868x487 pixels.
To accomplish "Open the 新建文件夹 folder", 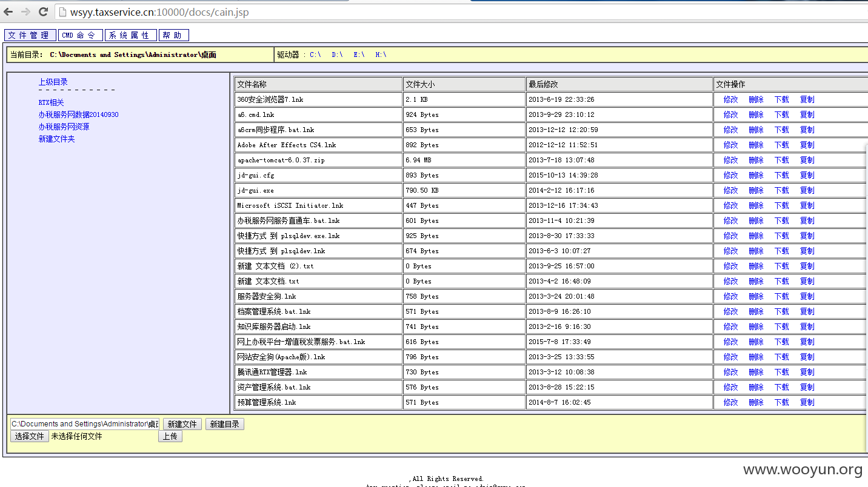I will click(56, 139).
